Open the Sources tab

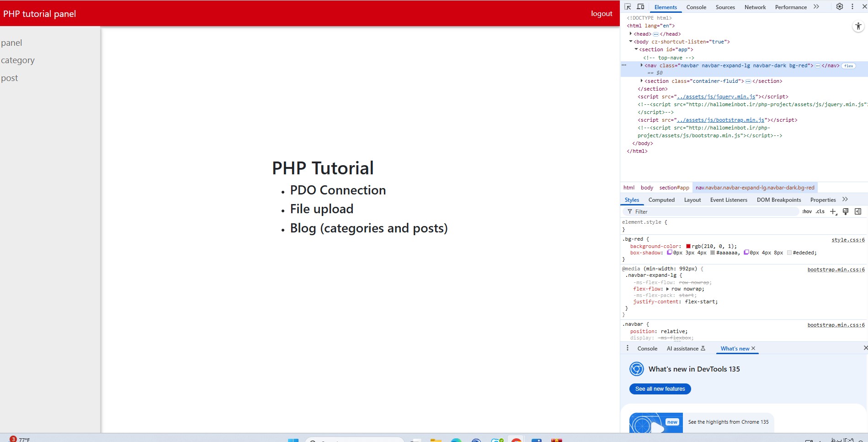tap(725, 7)
